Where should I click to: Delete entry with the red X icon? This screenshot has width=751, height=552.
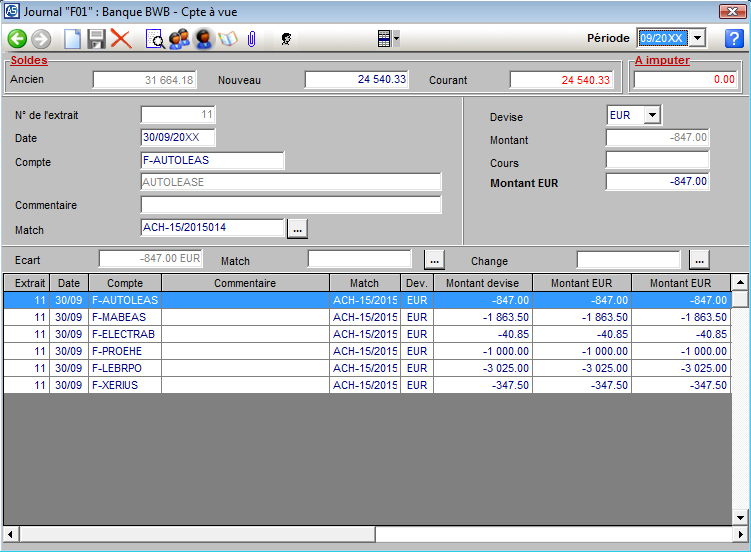(x=121, y=39)
